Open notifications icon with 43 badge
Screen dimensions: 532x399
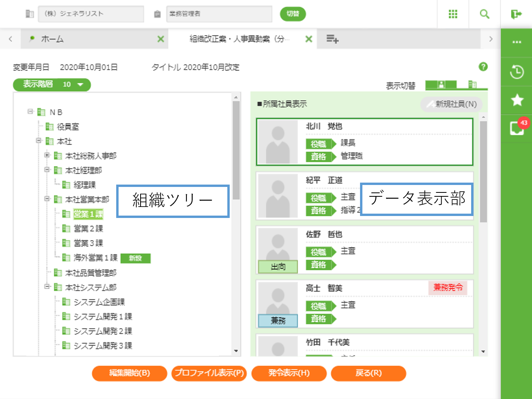click(517, 128)
